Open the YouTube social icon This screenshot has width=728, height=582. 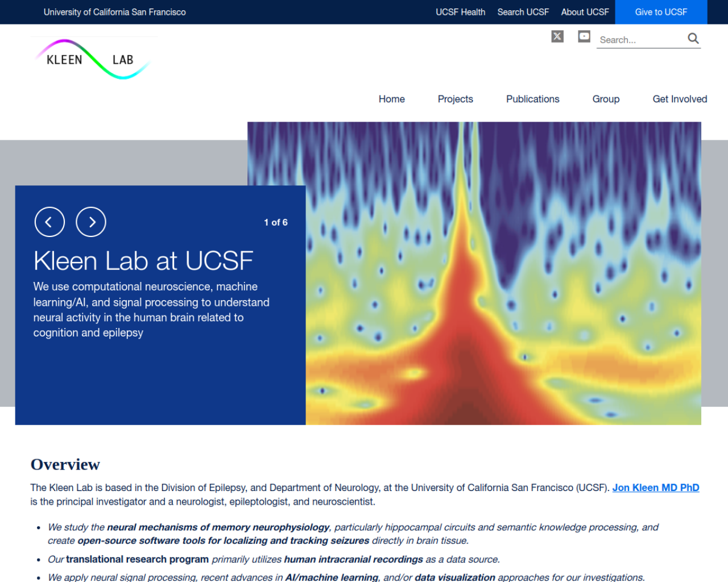pyautogui.click(x=584, y=36)
